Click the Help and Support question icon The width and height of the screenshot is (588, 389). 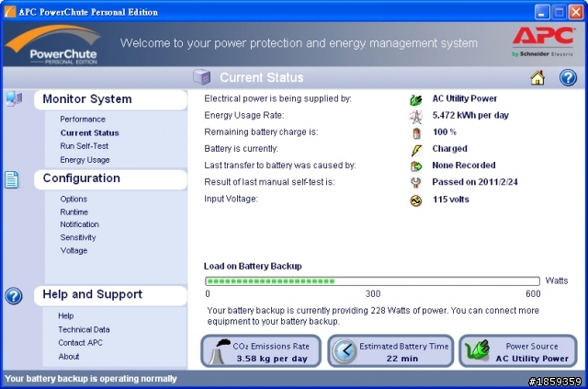(14, 296)
